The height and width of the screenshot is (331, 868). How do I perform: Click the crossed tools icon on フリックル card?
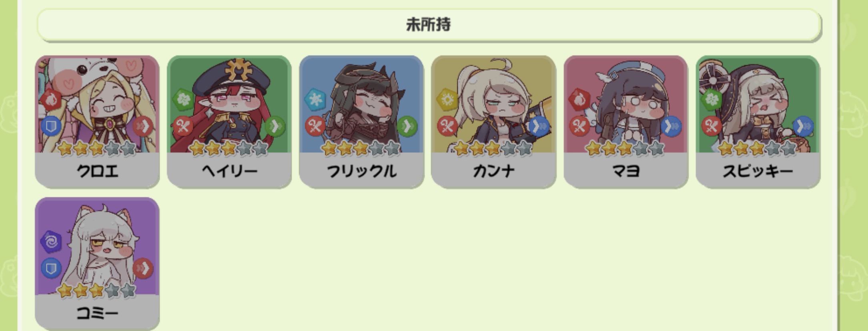point(315,127)
